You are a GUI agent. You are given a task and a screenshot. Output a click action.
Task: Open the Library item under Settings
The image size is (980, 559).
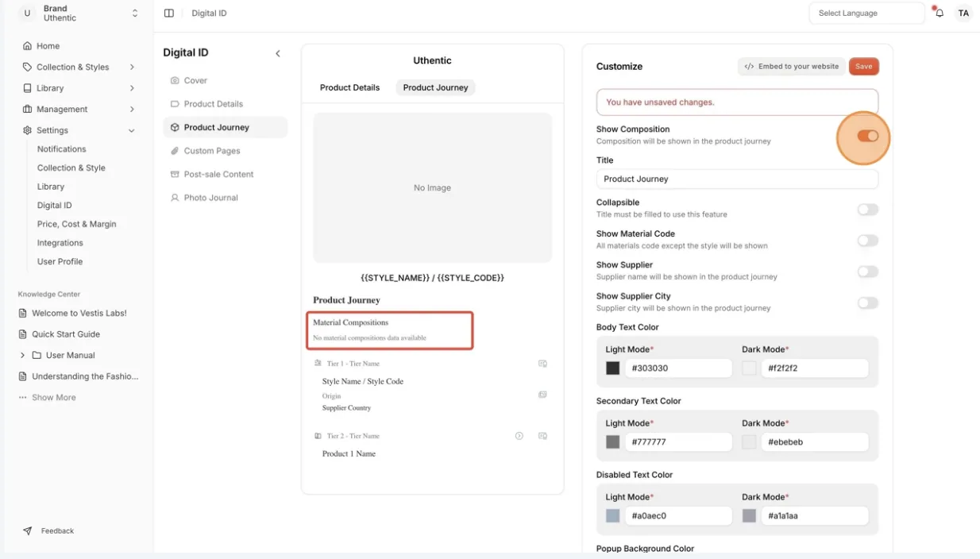tap(51, 187)
